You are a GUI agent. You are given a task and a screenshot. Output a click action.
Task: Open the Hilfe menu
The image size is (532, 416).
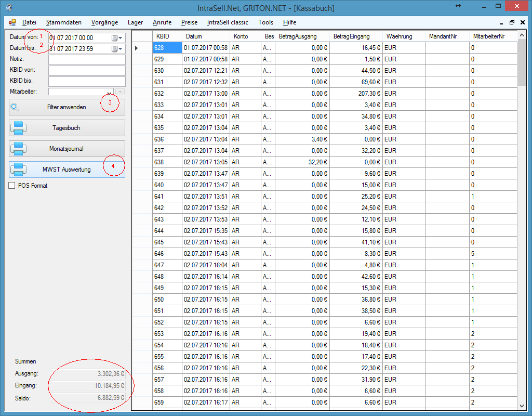coord(290,22)
